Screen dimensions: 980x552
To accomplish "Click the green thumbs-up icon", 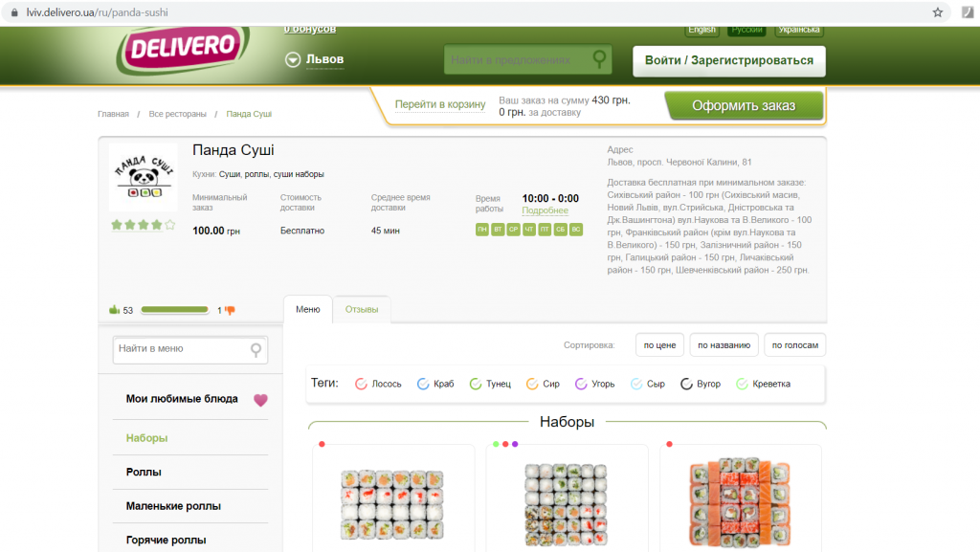I will pyautogui.click(x=115, y=309).
